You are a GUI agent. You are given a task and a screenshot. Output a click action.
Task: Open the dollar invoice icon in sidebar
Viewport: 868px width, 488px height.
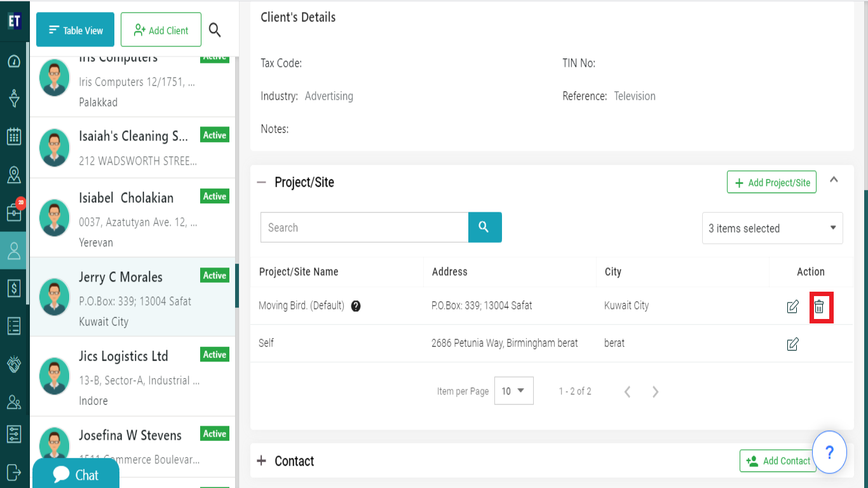tap(14, 288)
